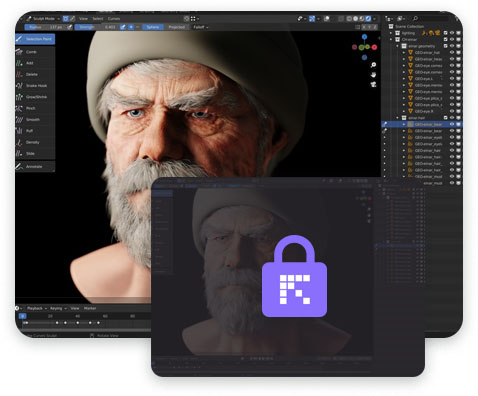Select the Density tool

[x=35, y=142]
